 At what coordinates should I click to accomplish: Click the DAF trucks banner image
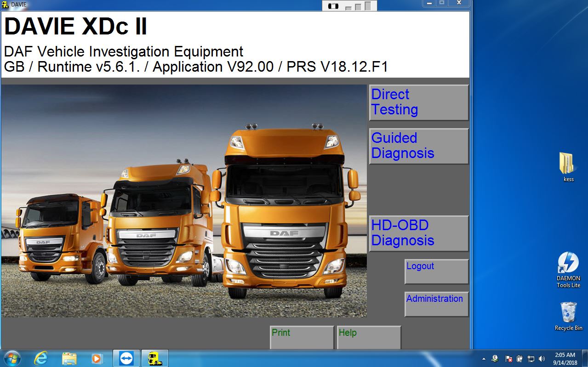click(184, 201)
